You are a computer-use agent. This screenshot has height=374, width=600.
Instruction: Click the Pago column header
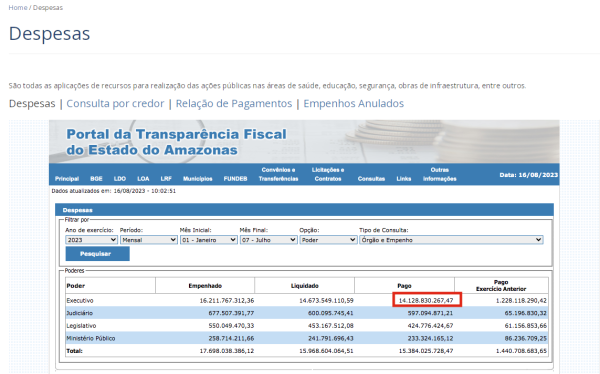pos(404,286)
